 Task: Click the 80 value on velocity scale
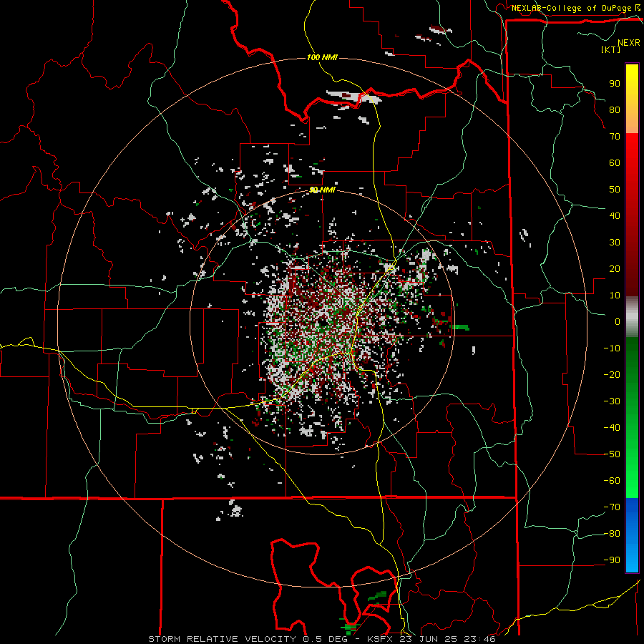615,110
